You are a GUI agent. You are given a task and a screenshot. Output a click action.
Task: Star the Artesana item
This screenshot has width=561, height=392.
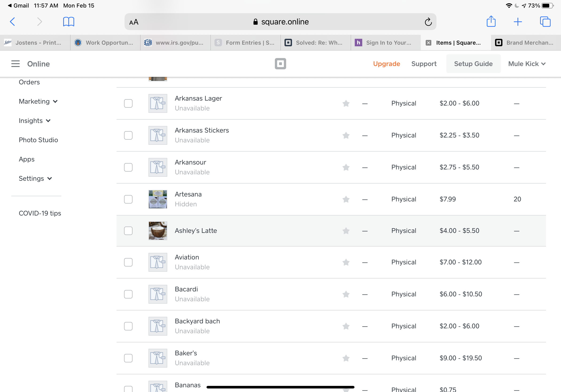coord(346,200)
